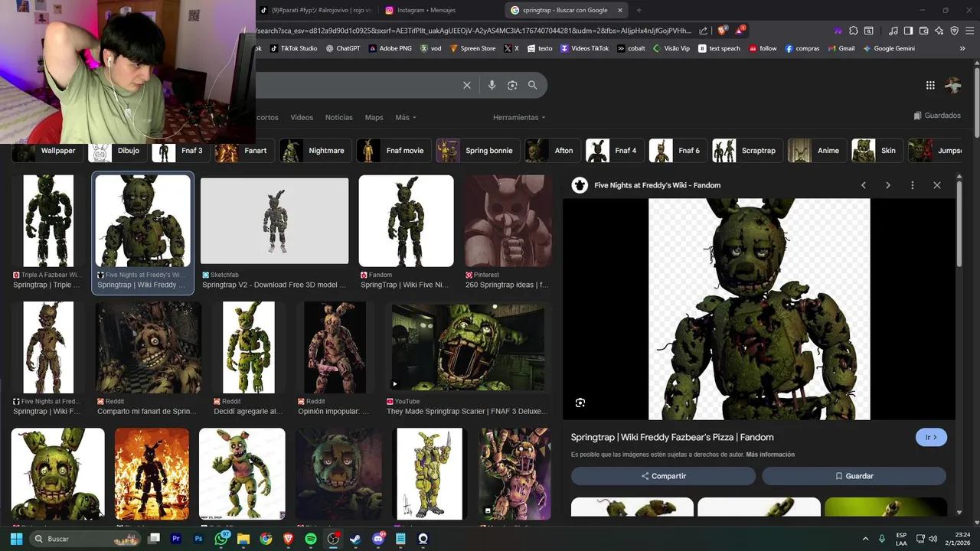Open Discord from the taskbar
This screenshot has width=980, height=551.
tap(378, 539)
